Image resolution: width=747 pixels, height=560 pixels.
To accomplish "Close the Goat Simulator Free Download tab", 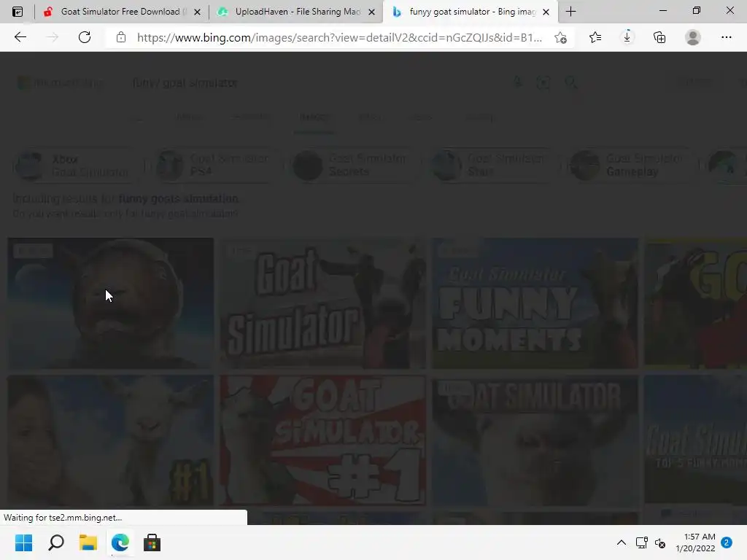I will [197, 12].
